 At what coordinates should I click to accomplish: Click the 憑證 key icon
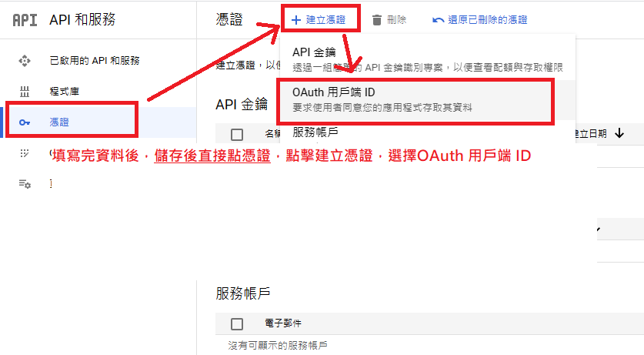click(x=25, y=122)
